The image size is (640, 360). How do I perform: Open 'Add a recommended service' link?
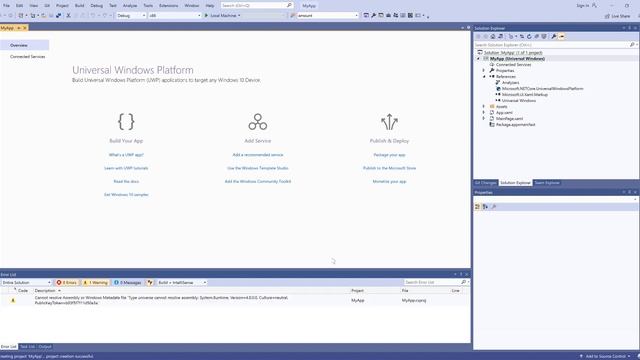coord(258,155)
